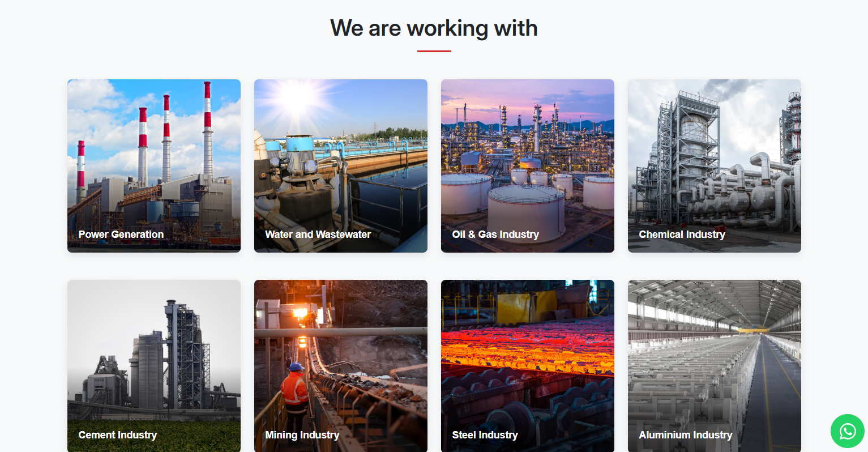Open the Mining Industry caption link
This screenshot has width=868, height=452.
(x=302, y=435)
